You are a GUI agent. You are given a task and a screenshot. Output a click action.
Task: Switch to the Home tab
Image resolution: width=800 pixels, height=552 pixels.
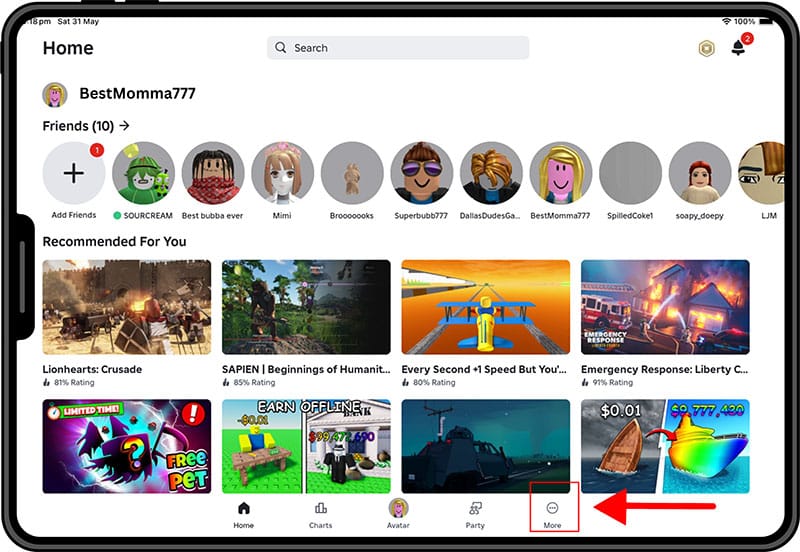[243, 515]
